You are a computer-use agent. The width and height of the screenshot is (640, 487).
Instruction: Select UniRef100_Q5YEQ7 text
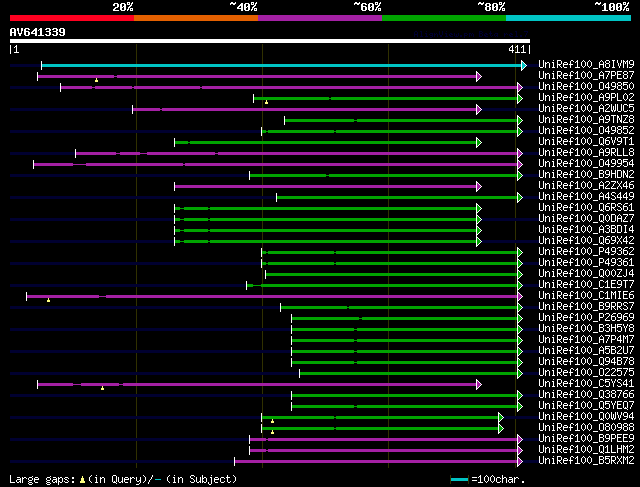coord(586,406)
